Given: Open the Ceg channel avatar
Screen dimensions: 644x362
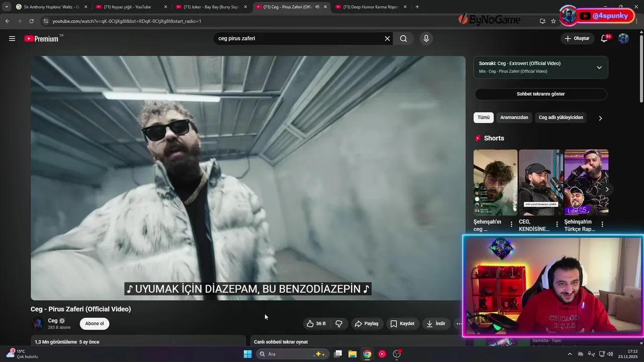Looking at the screenshot, I should (x=38, y=323).
